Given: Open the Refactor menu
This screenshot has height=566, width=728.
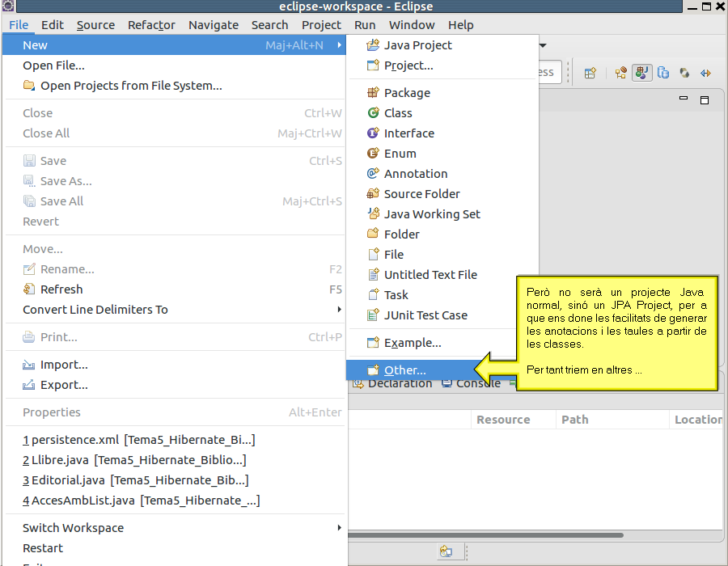Looking at the screenshot, I should pyautogui.click(x=151, y=25).
